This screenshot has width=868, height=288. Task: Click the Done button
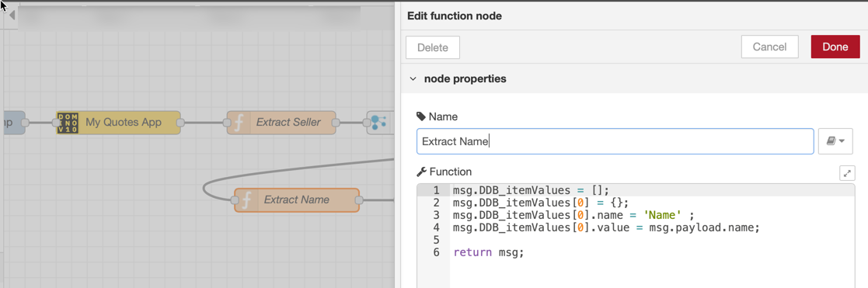tap(835, 47)
